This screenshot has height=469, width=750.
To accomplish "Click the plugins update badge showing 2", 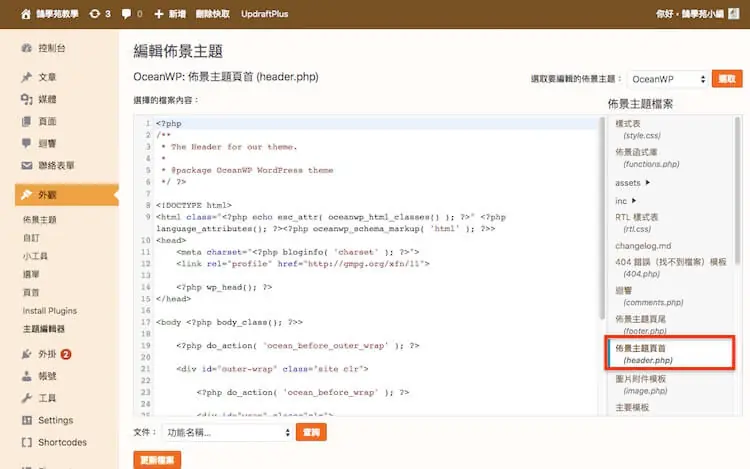I will click(66, 354).
